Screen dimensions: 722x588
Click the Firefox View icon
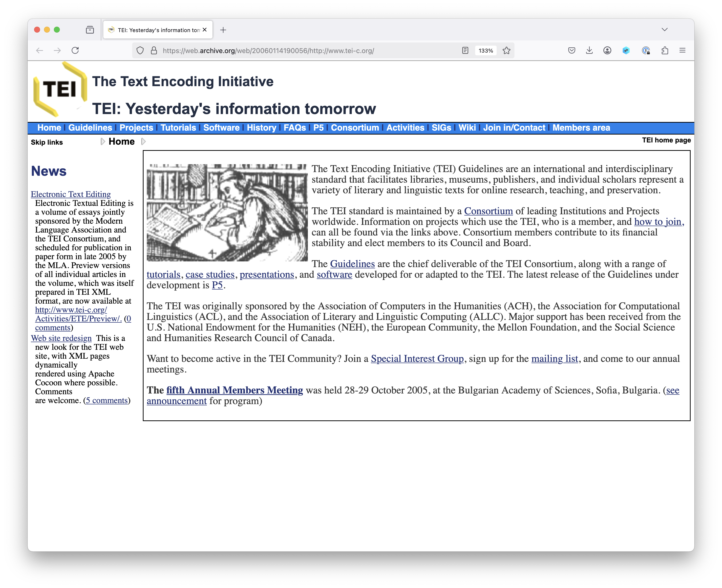tap(90, 30)
